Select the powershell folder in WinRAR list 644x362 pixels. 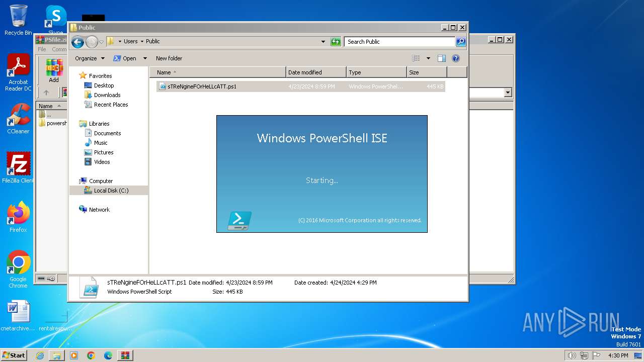click(53, 123)
